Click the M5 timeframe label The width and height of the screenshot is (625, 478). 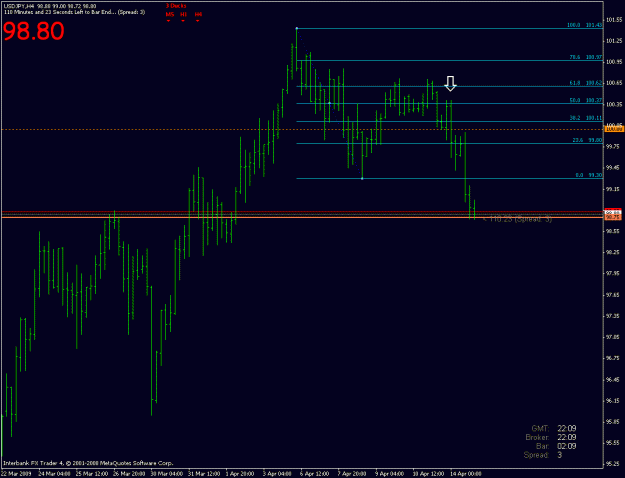(x=170, y=14)
